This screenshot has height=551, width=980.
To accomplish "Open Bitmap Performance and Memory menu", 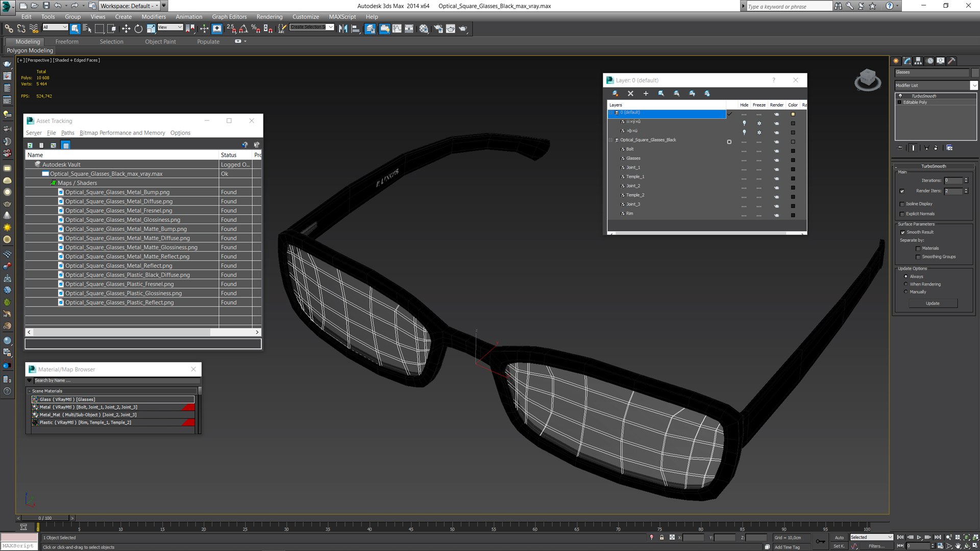I will [122, 133].
